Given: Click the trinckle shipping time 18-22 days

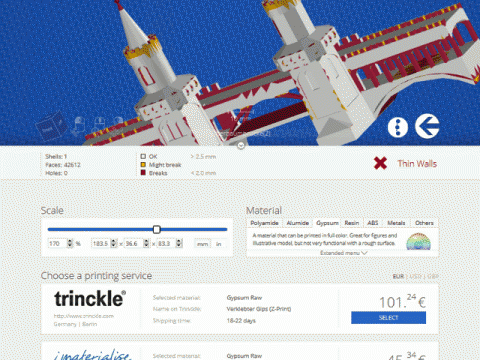Looking at the screenshot, I should (241, 321).
